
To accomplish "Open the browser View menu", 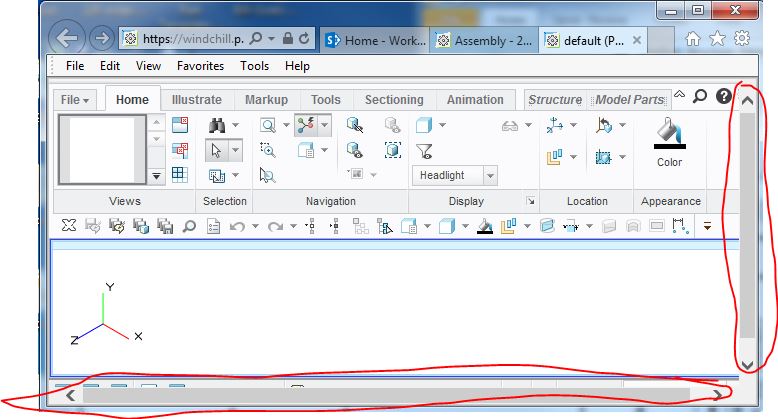I will point(148,66).
